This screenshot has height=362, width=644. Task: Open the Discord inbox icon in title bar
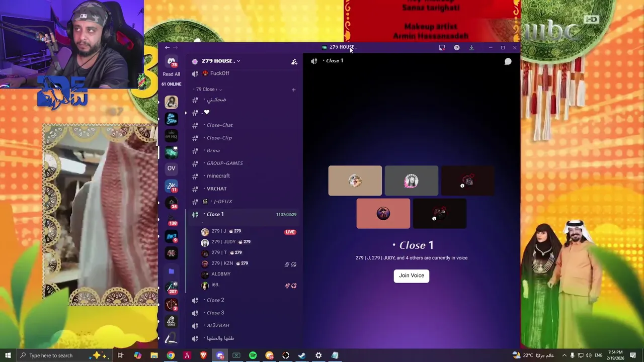442,48
